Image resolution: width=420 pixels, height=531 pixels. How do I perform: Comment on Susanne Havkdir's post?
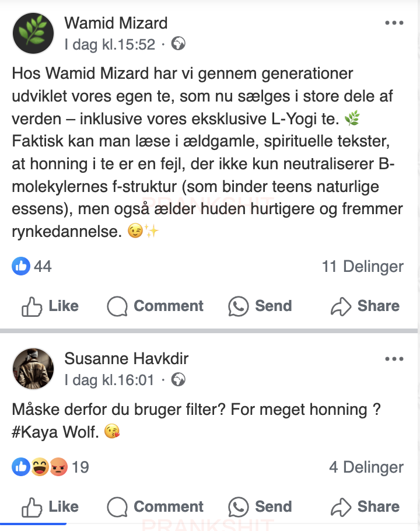click(155, 506)
